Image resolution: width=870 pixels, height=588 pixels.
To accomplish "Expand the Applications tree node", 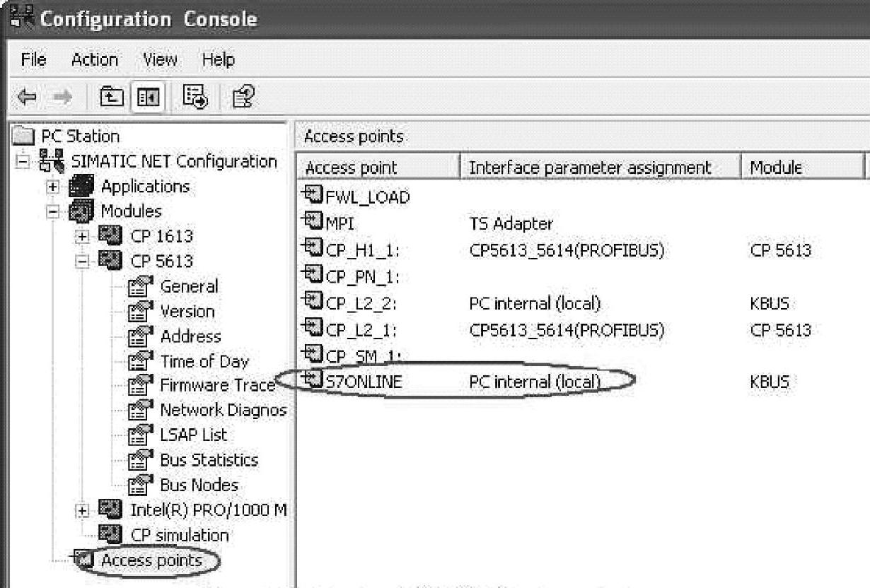I will coord(53,187).
